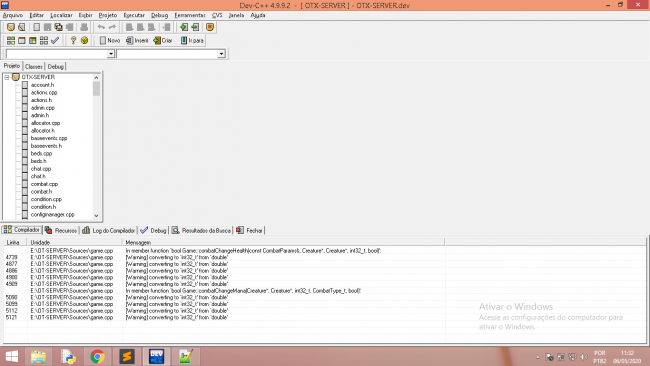Image resolution: width=650 pixels, height=366 pixels.
Task: Click the Fechar button in bottom panel
Action: click(x=250, y=230)
